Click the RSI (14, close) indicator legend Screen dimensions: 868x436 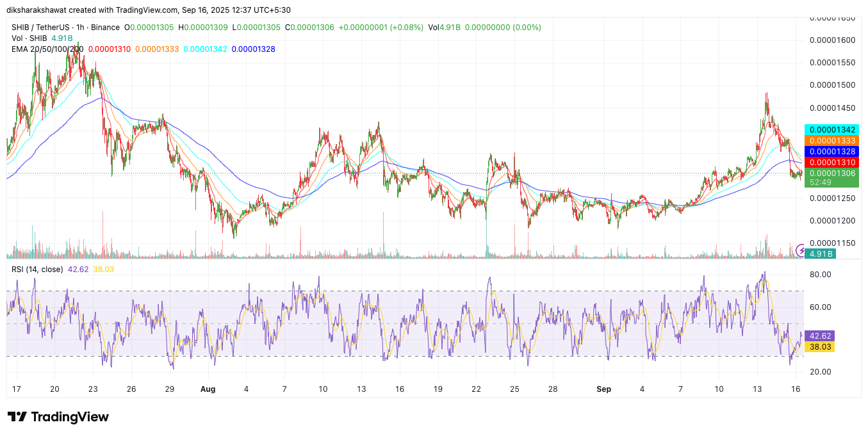pos(38,270)
